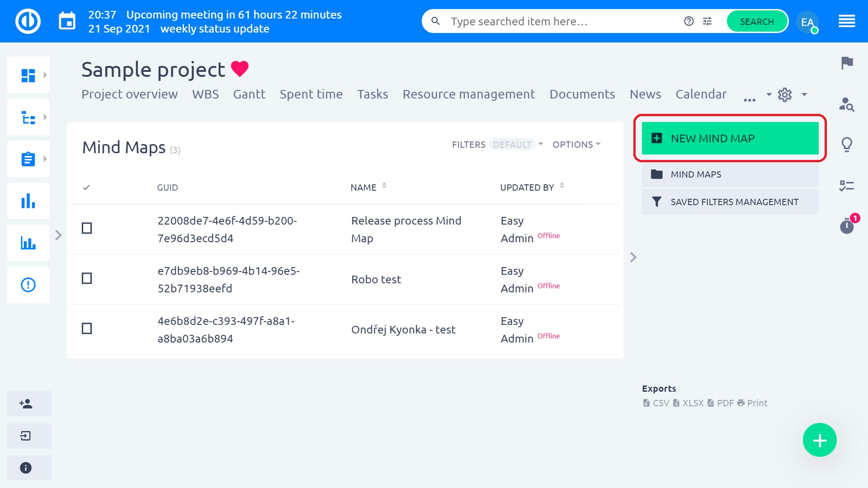Check the checkbox for Robo test
This screenshot has width=868, height=488.
[86, 279]
